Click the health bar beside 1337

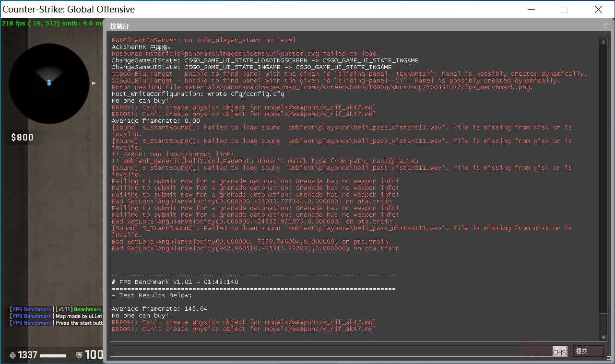(53, 355)
